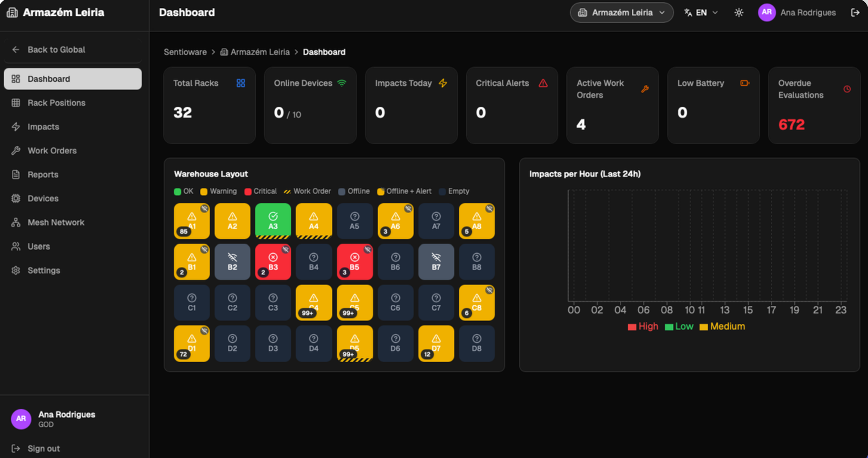868x458 pixels.
Task: Click the overdue evaluations value 672
Action: click(792, 125)
